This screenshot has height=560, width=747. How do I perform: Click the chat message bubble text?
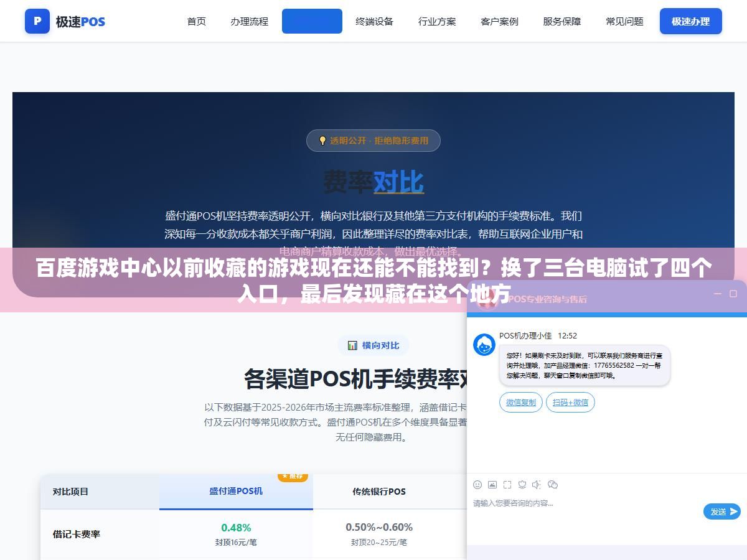pyautogui.click(x=584, y=366)
